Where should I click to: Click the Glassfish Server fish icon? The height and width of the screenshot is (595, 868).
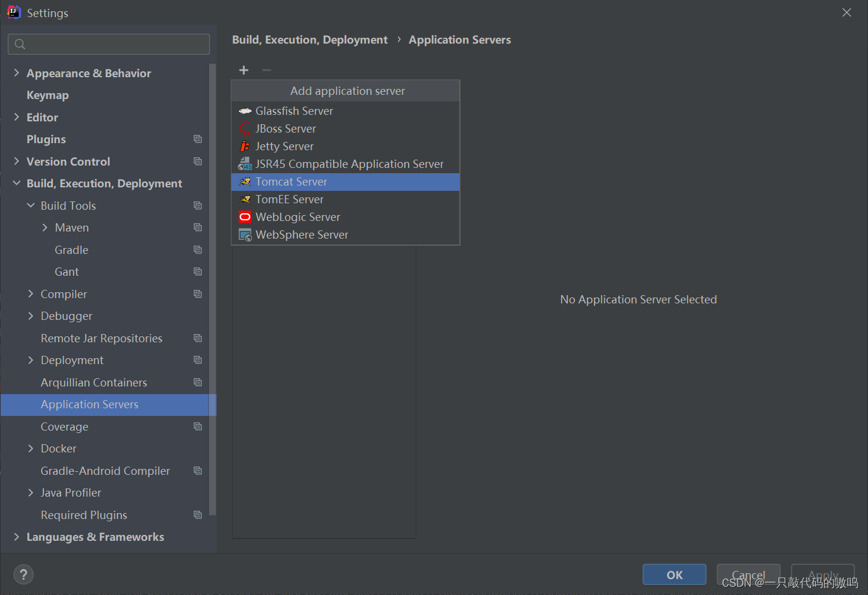[x=245, y=111]
